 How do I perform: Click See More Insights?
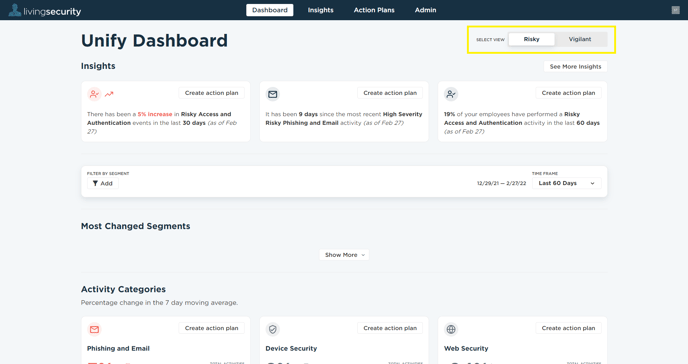(x=575, y=67)
